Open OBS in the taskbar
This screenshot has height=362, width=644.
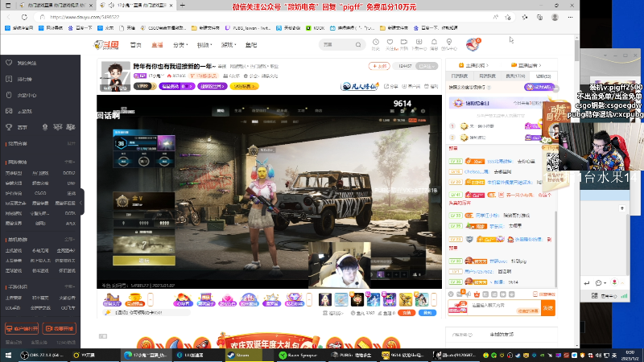point(43,355)
